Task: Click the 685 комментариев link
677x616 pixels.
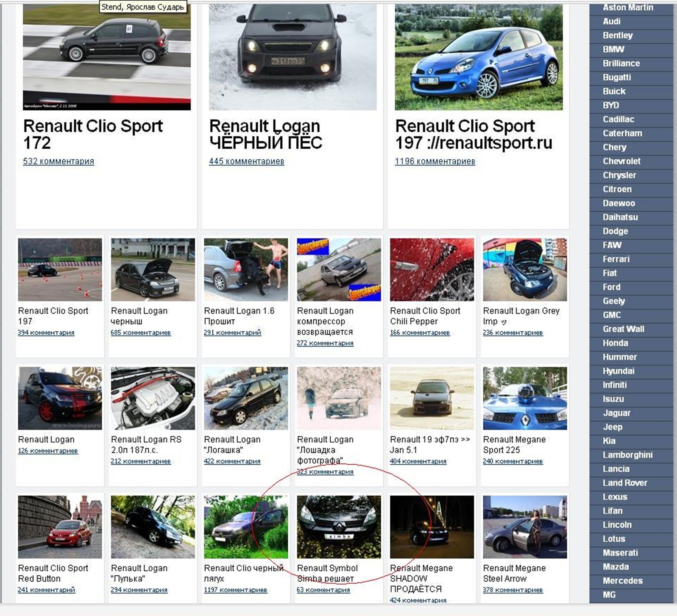Action: click(141, 333)
